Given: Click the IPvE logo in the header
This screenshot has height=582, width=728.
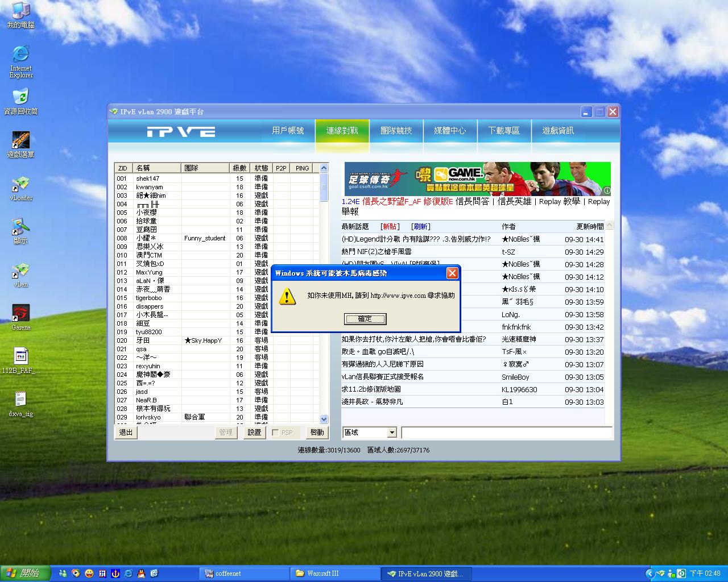Looking at the screenshot, I should [x=181, y=132].
